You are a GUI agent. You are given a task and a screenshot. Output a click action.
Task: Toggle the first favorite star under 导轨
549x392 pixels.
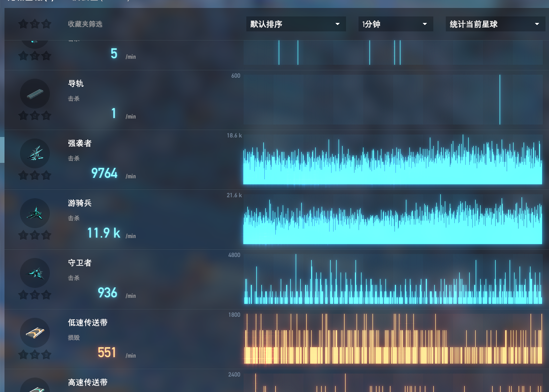pyautogui.click(x=22, y=116)
